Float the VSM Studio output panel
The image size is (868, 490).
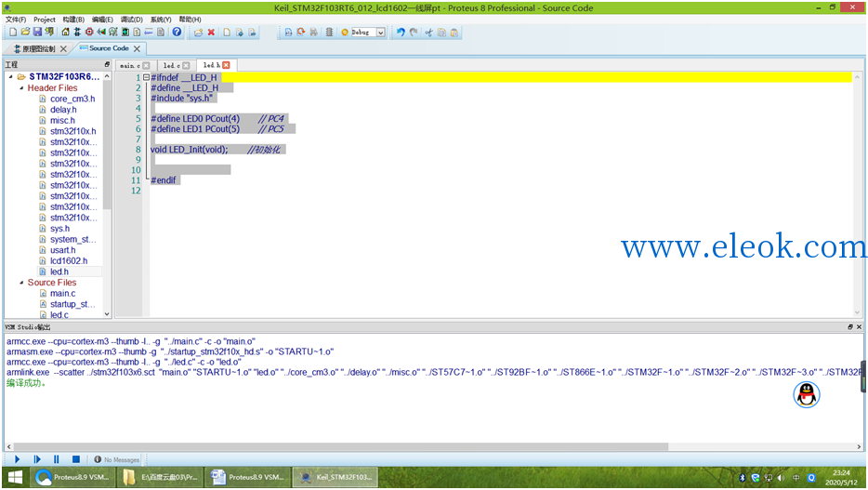850,327
